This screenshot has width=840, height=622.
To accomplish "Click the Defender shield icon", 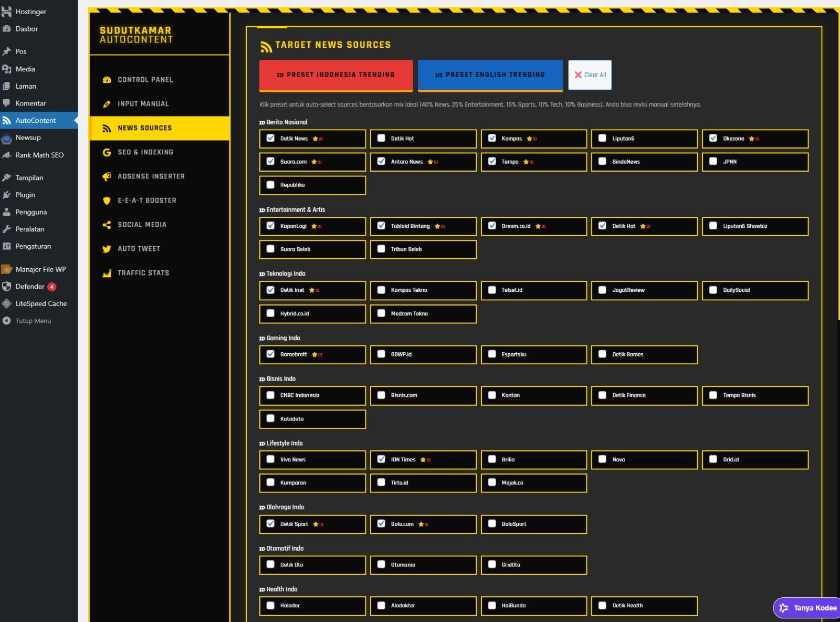I will [x=7, y=287].
